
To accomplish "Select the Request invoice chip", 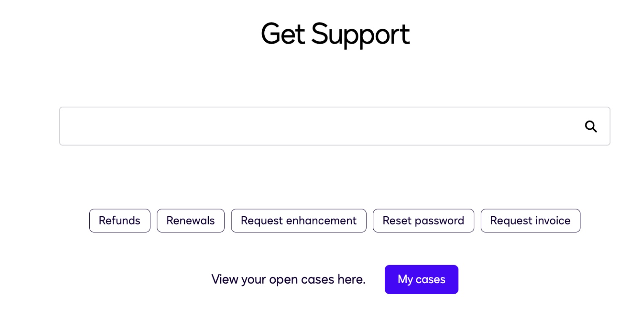I will (530, 221).
